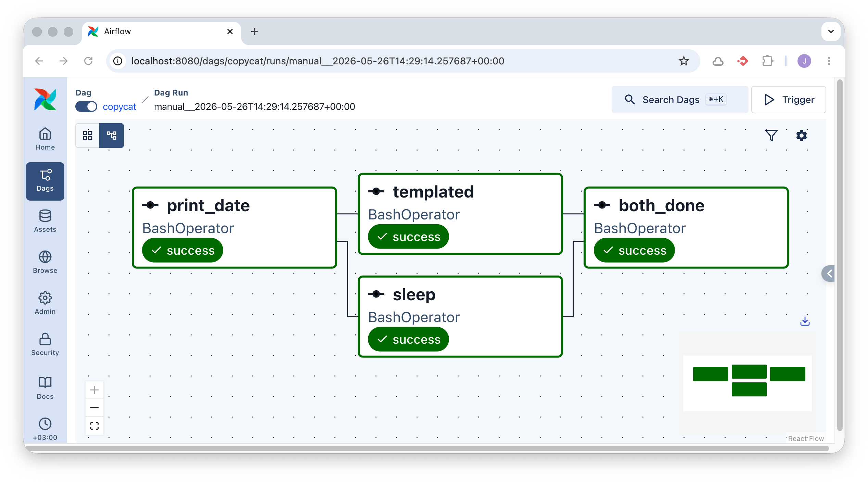Image resolution: width=868 pixels, height=482 pixels.
Task: Close the Airflow browser tab
Action: pos(230,31)
